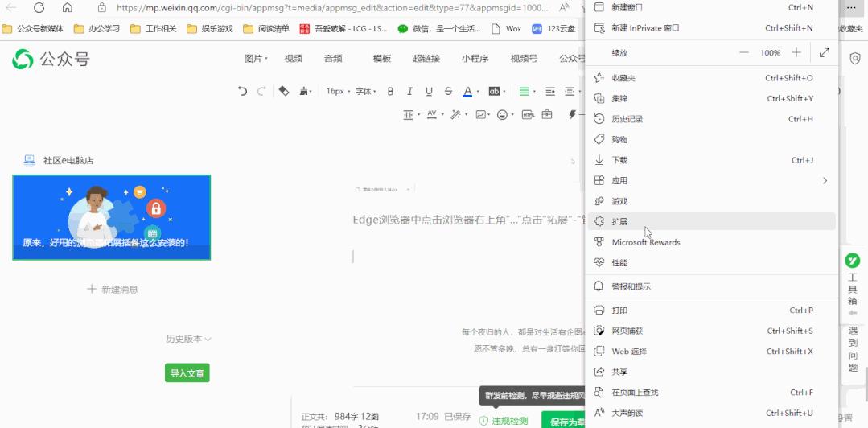Open the Wox bookmark
This screenshot has width=868, height=428.
pos(507,29)
